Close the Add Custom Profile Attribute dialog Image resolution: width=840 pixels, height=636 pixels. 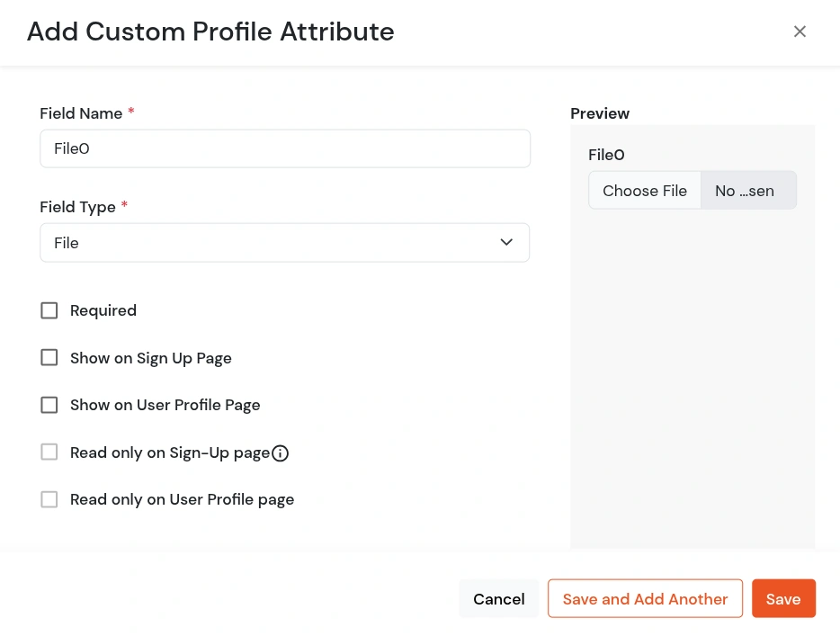(x=800, y=31)
